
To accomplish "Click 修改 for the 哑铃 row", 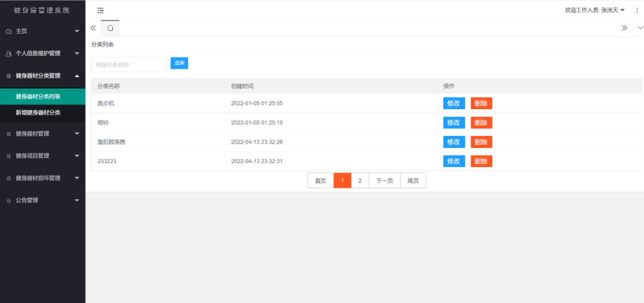I will (x=453, y=122).
